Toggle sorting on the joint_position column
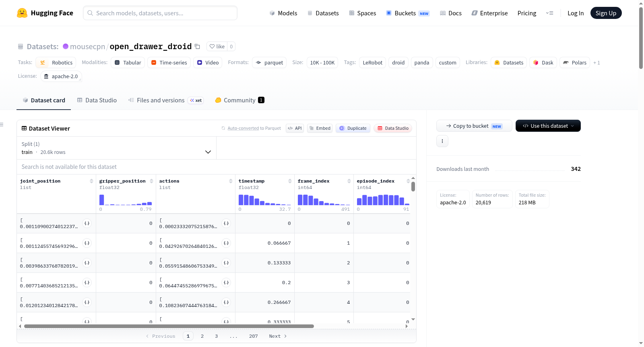This screenshot has width=644, height=347. click(x=91, y=181)
